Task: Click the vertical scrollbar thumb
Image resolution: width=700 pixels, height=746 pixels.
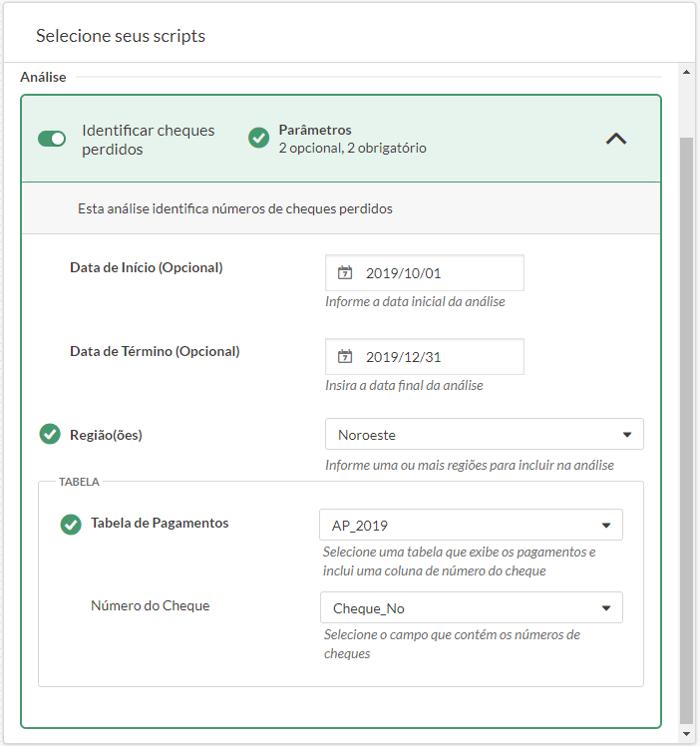Action: pyautogui.click(x=686, y=429)
